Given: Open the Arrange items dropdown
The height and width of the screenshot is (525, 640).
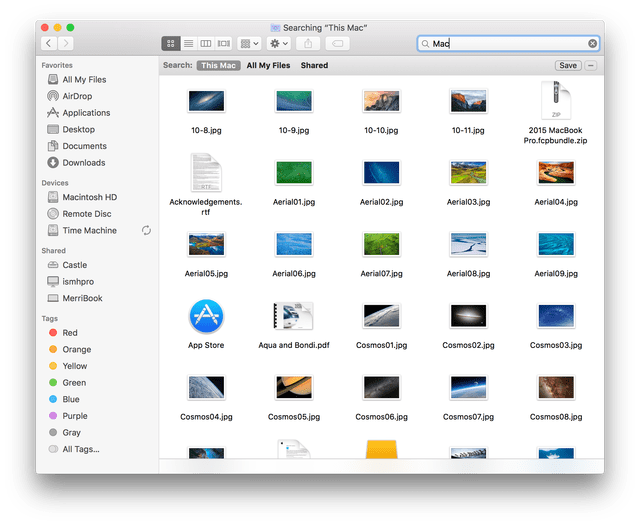Looking at the screenshot, I should (x=249, y=44).
